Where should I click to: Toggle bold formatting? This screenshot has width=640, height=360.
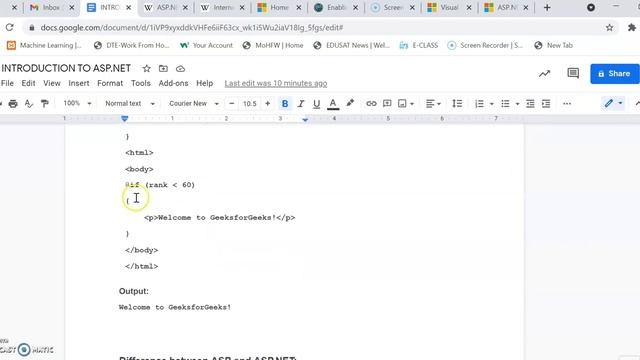(285, 104)
